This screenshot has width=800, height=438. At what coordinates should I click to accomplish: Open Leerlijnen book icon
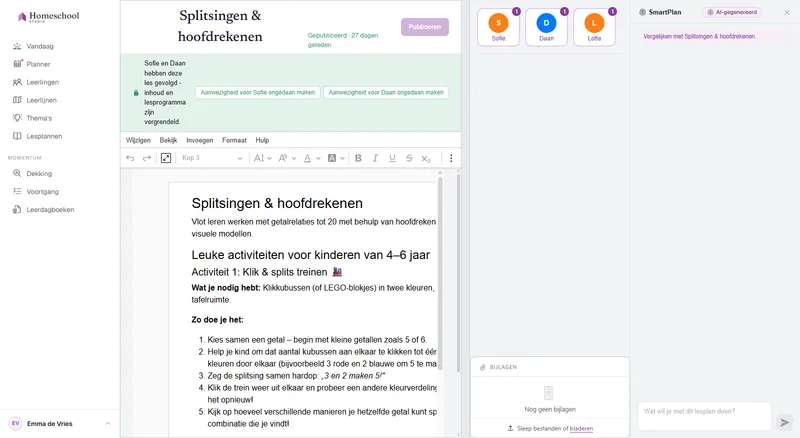[17, 100]
